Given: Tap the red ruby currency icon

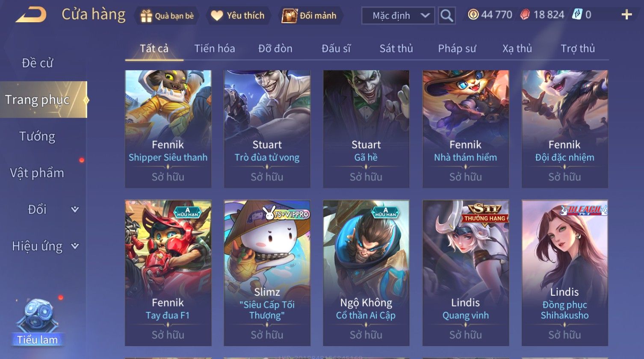Looking at the screenshot, I should tap(525, 15).
